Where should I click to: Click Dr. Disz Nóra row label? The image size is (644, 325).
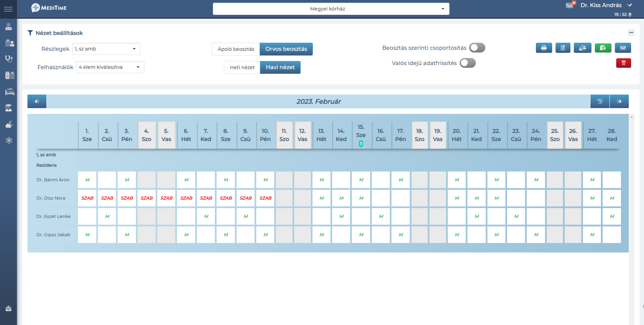[x=51, y=198]
